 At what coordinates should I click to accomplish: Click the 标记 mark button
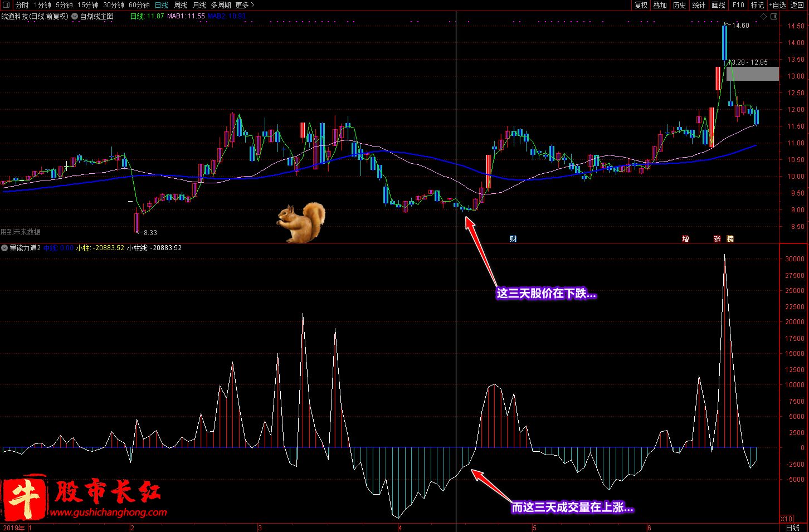click(757, 5)
